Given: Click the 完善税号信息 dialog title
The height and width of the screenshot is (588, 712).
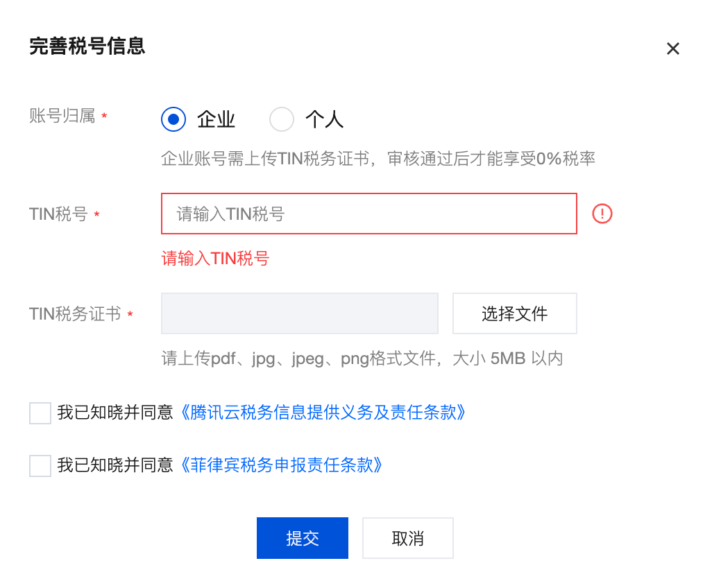Looking at the screenshot, I should tap(87, 46).
